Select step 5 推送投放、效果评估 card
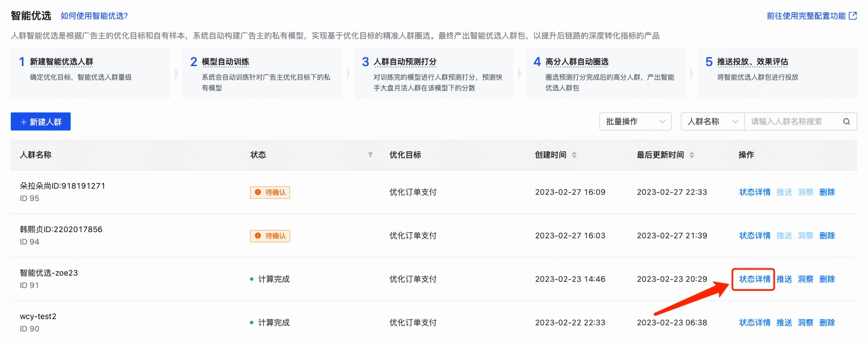The width and height of the screenshot is (868, 344). tap(776, 73)
